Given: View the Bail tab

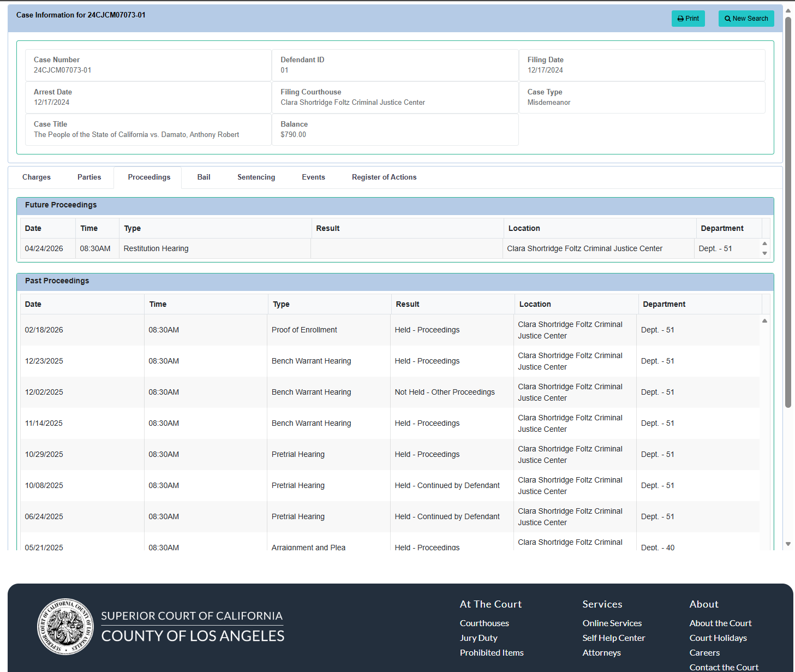Looking at the screenshot, I should (x=204, y=177).
